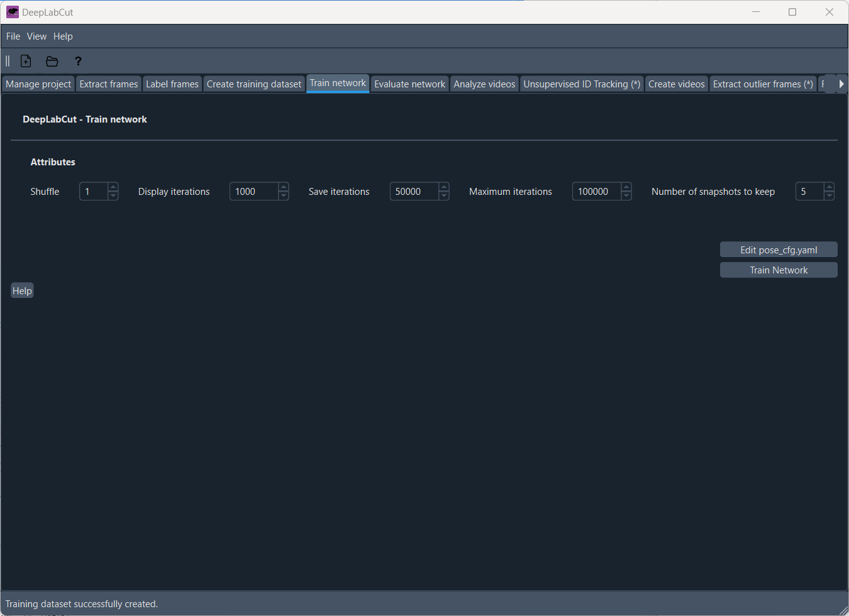Switch to Unsupervised ID Tracking (*) tab
The width and height of the screenshot is (849, 616).
click(582, 84)
